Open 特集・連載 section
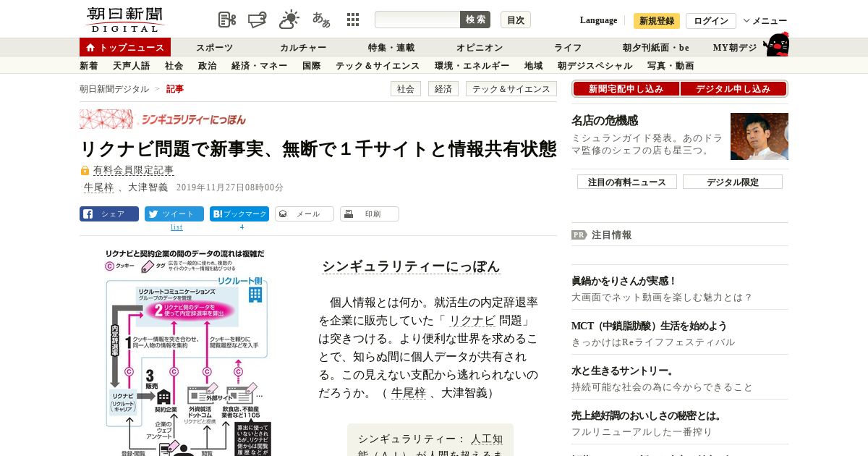This screenshot has width=868, height=456. click(x=391, y=48)
